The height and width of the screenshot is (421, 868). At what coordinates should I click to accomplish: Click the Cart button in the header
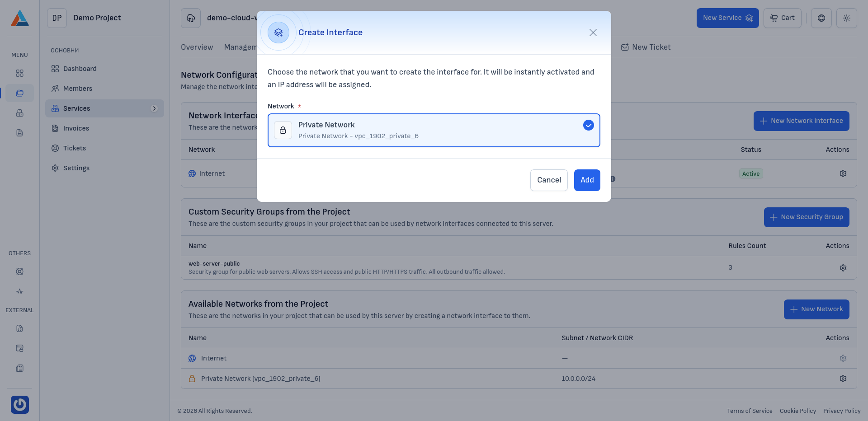point(782,18)
